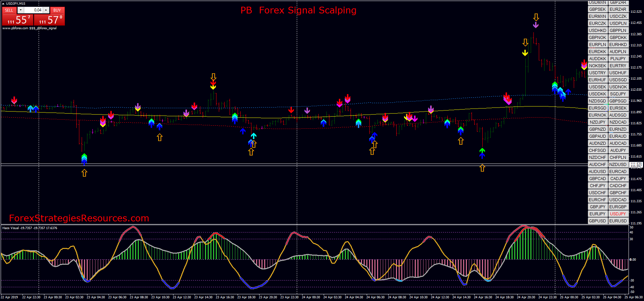
Task: Pick the AUDDKK symbol
Action: 598,58
